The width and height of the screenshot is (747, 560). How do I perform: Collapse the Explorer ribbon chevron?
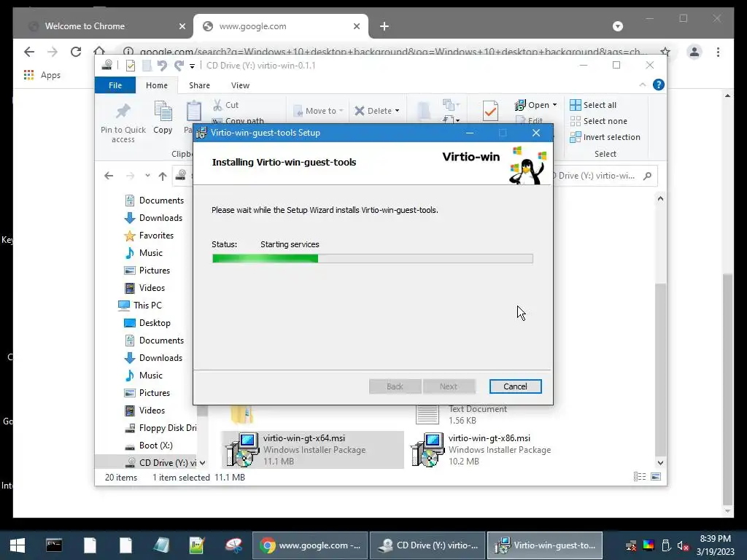(x=642, y=85)
